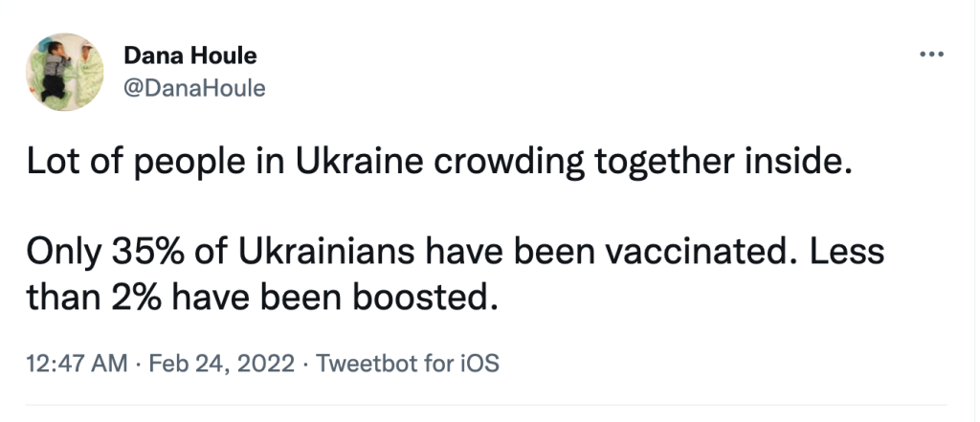The image size is (980, 422).
Task: Click the first sentence about Ukraine crowding
Action: coord(437,163)
